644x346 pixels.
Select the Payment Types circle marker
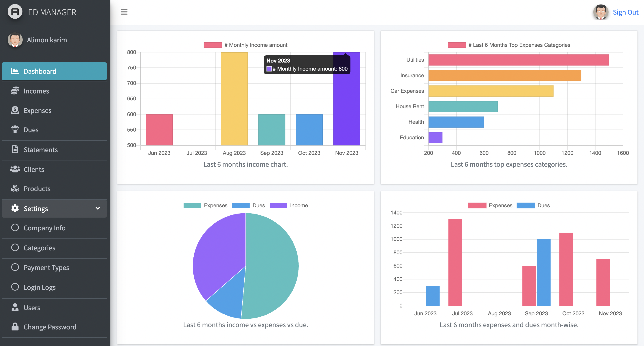click(x=15, y=267)
